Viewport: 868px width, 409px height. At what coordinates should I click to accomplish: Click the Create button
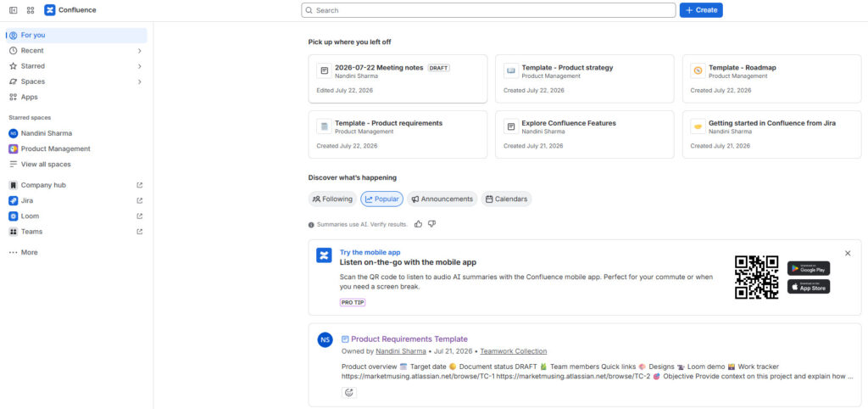click(x=701, y=10)
